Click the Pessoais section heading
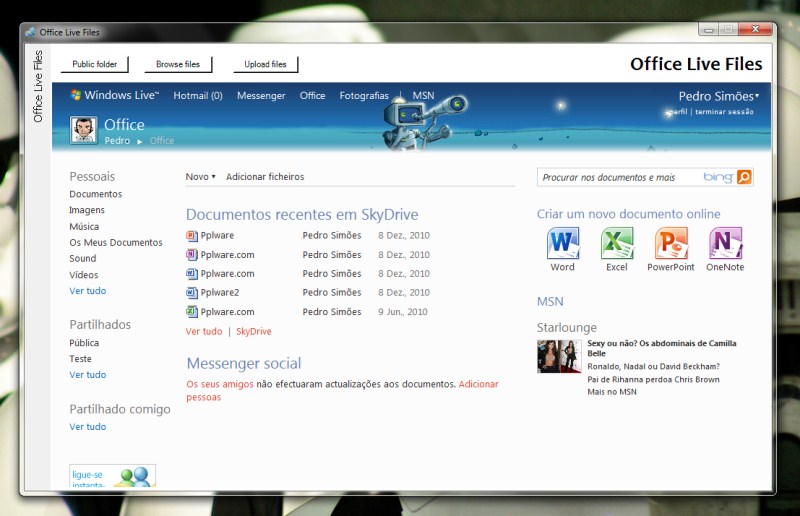800x516 pixels. (92, 176)
